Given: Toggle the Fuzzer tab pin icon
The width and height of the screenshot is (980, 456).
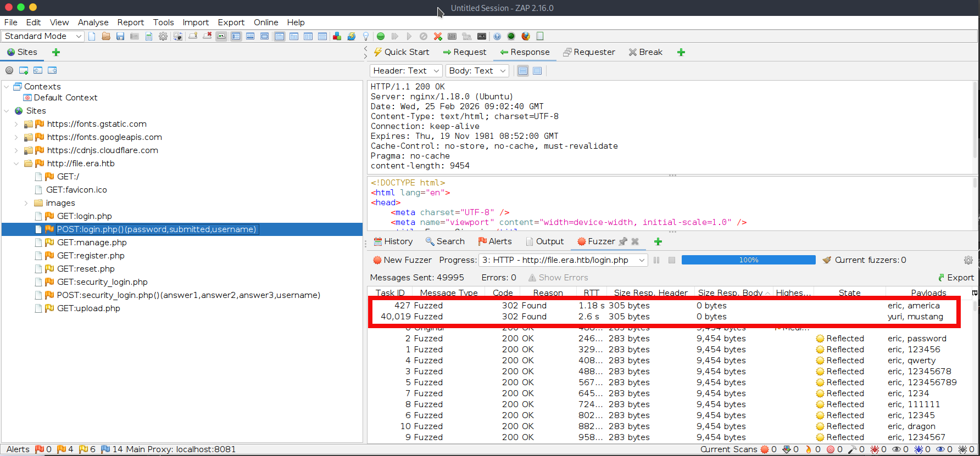Looking at the screenshot, I should (623, 241).
